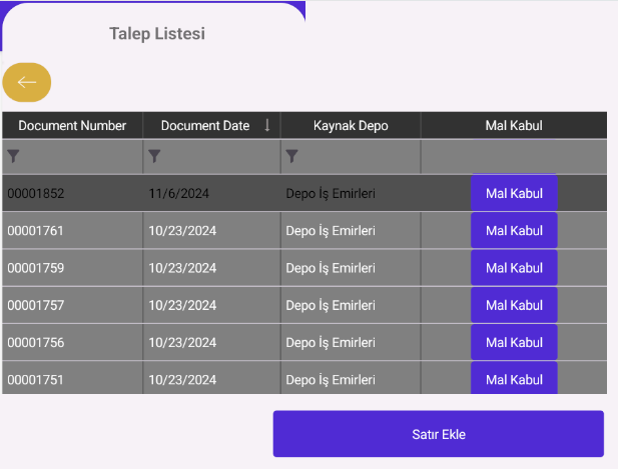Open filter icon for Kaynak Depo column
The height and width of the screenshot is (469, 618).
click(x=292, y=156)
